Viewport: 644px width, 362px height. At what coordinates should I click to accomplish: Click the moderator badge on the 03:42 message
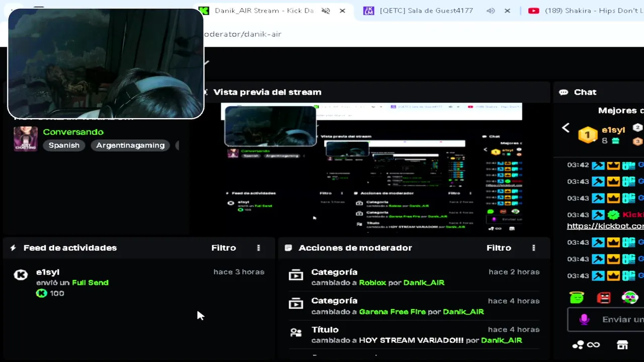tap(598, 165)
